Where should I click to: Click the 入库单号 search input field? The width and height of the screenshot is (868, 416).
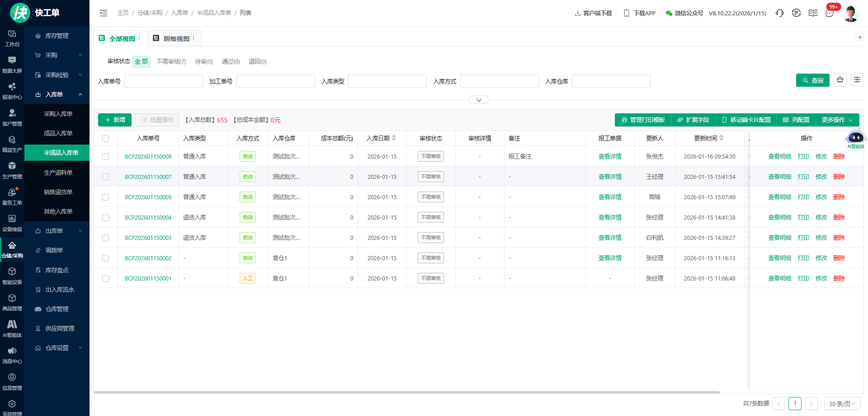pos(163,81)
